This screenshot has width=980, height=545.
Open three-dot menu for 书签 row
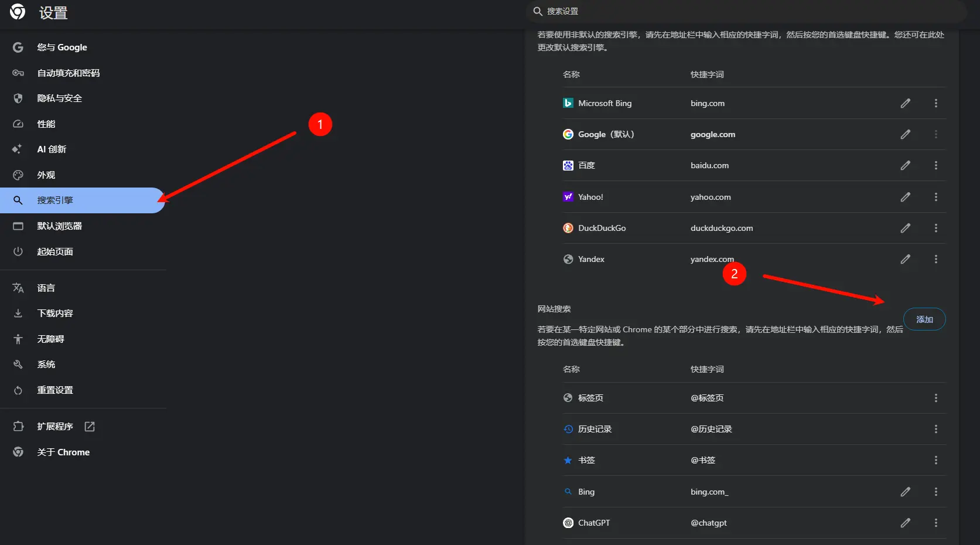click(x=935, y=460)
